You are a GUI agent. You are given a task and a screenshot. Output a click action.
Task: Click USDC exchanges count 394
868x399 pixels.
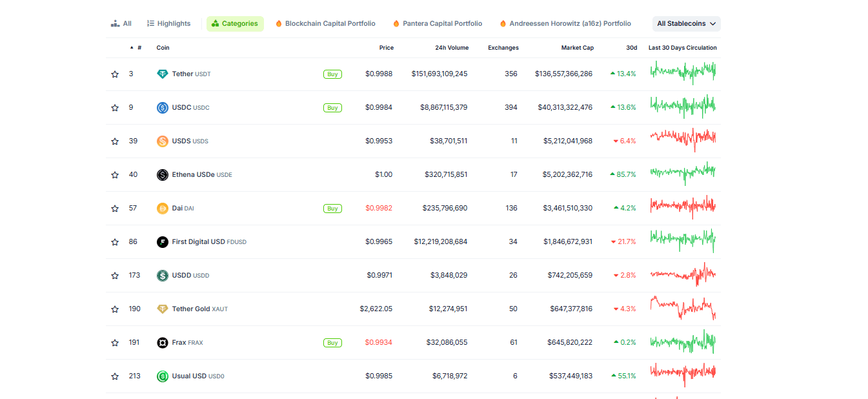tap(511, 108)
